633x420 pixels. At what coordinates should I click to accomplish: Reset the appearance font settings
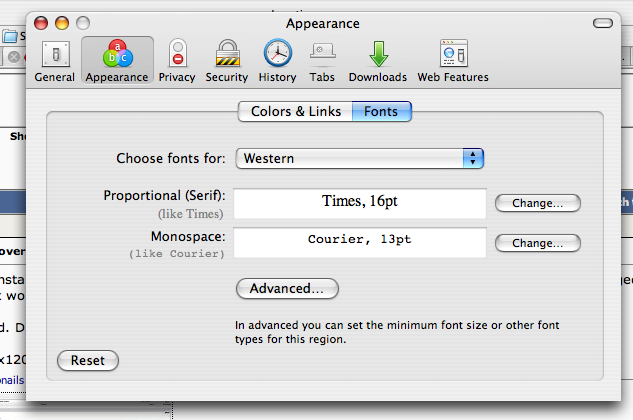[88, 360]
